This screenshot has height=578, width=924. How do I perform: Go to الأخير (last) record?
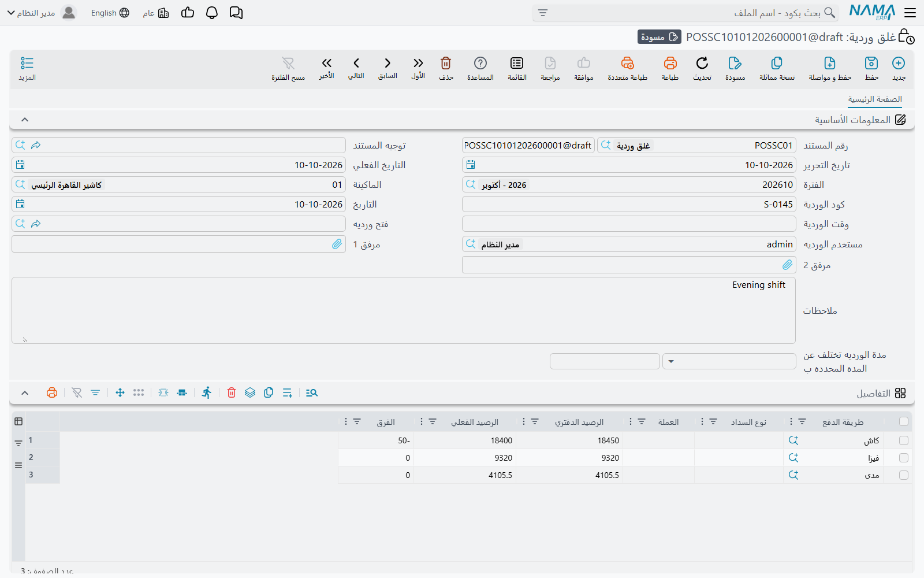pos(327,63)
